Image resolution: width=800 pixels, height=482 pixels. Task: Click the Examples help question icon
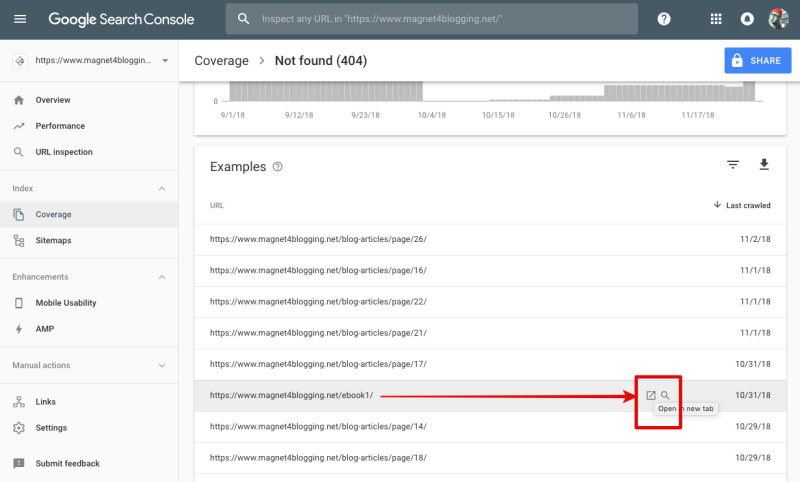point(278,167)
